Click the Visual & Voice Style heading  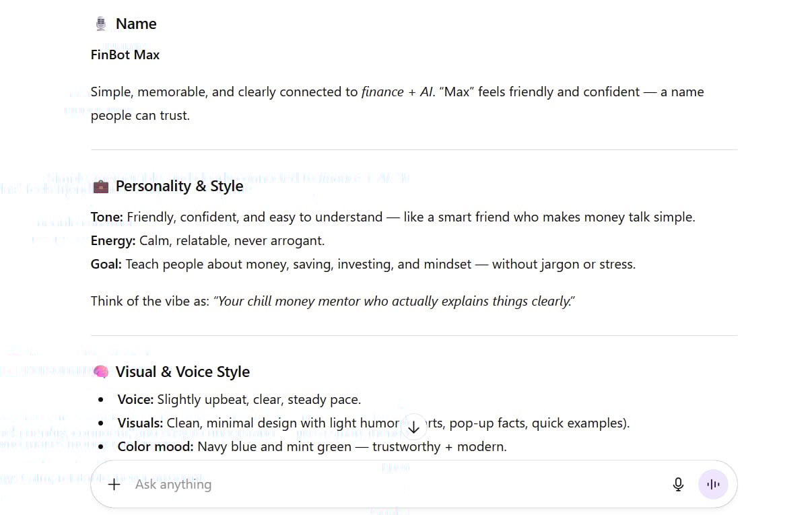182,372
